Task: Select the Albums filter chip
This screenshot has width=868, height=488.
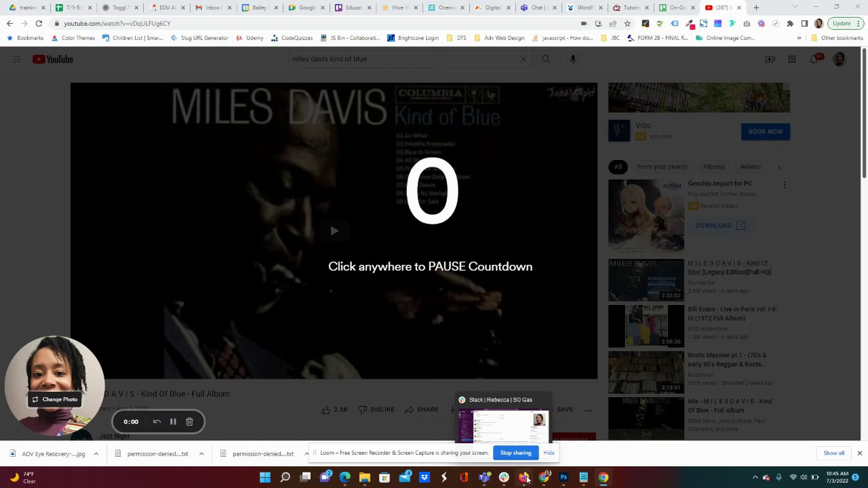Action: point(713,167)
